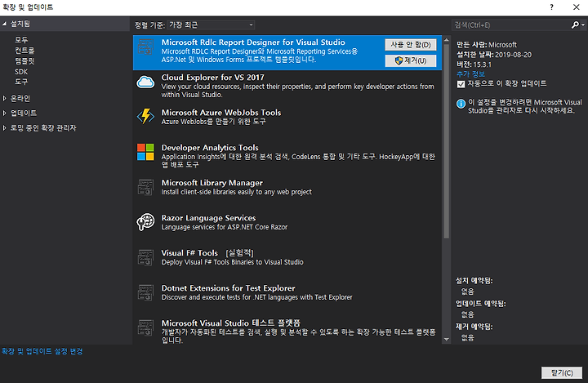The height and width of the screenshot is (383, 588).
Task: Click the 제거(U) uninstall button
Action: click(x=411, y=60)
